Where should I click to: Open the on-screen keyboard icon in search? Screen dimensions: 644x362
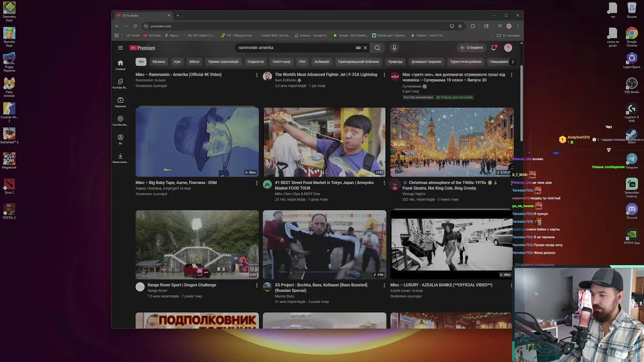358,48
